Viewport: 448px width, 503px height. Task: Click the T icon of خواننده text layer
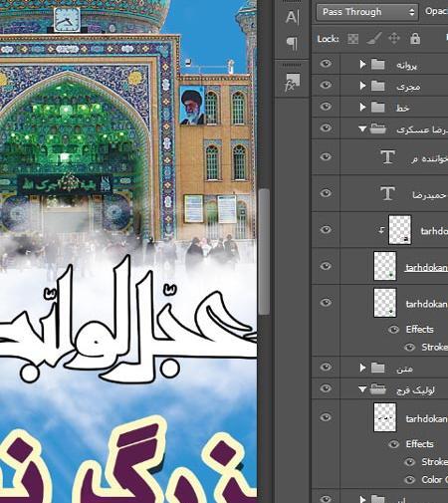pos(387,157)
